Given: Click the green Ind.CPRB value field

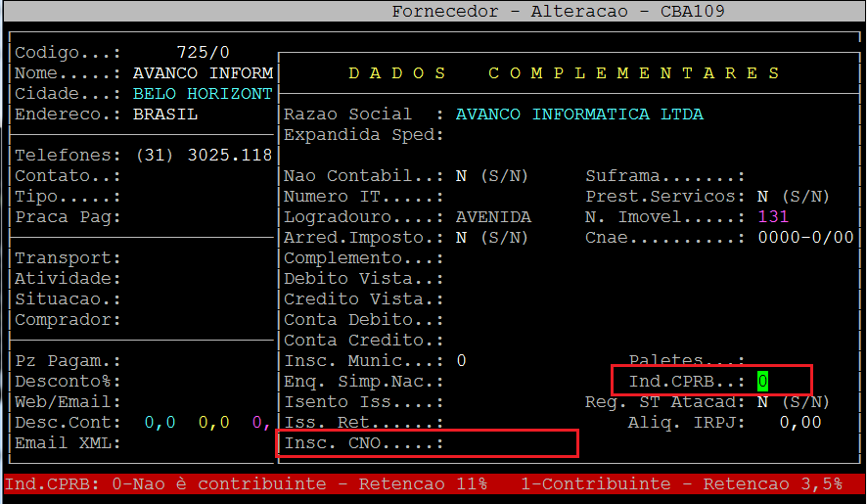Looking at the screenshot, I should 763,382.
